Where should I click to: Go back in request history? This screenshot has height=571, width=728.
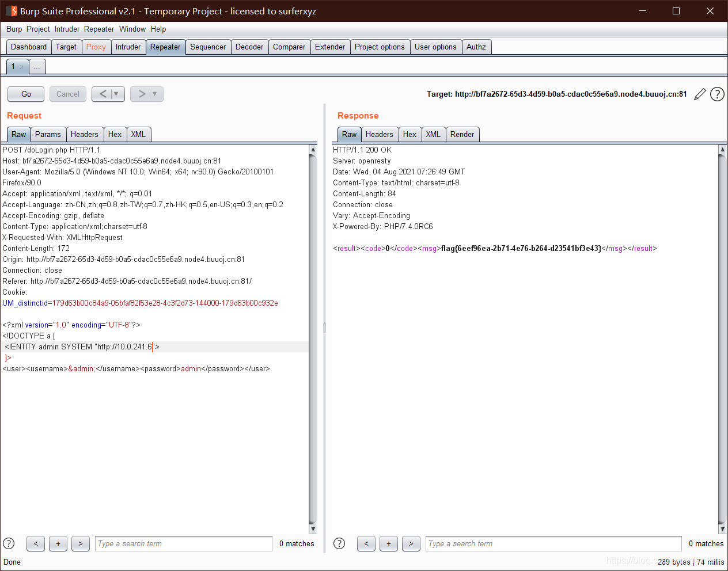point(103,94)
